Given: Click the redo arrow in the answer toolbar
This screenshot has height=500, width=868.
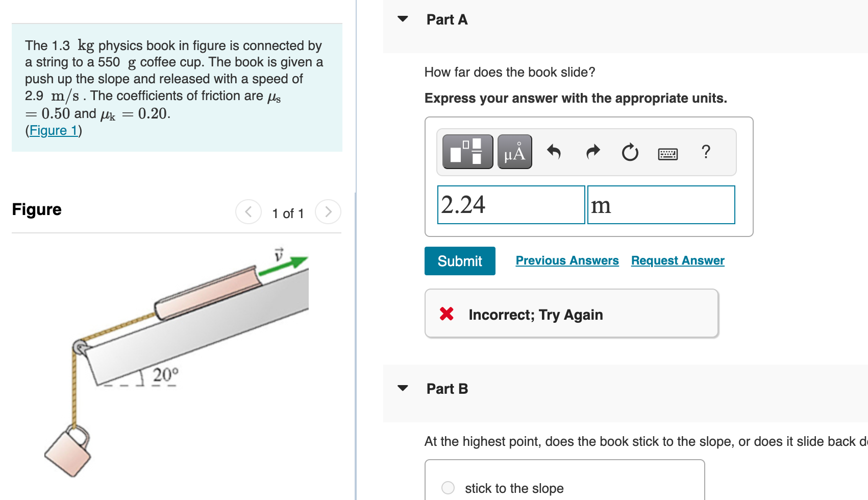Looking at the screenshot, I should coord(592,152).
